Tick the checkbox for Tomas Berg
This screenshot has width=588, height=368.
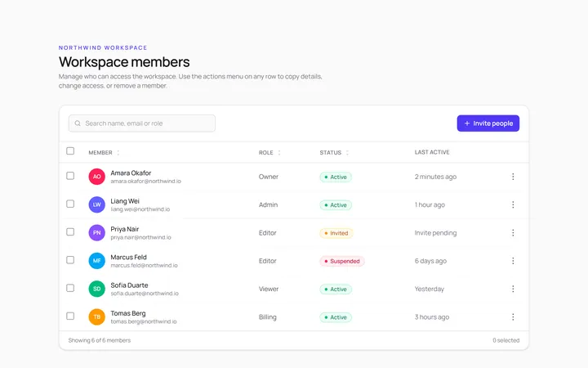70,316
